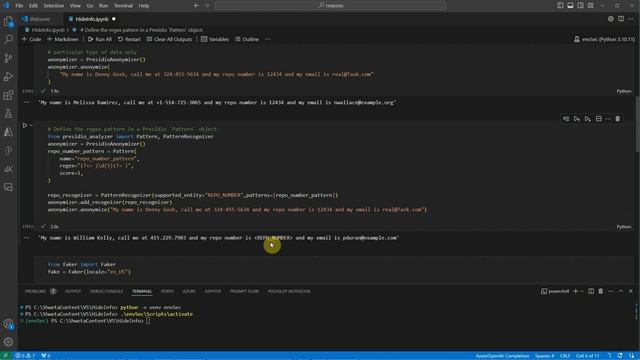Execute cell and below icon
The image size is (640, 360).
(587, 119)
